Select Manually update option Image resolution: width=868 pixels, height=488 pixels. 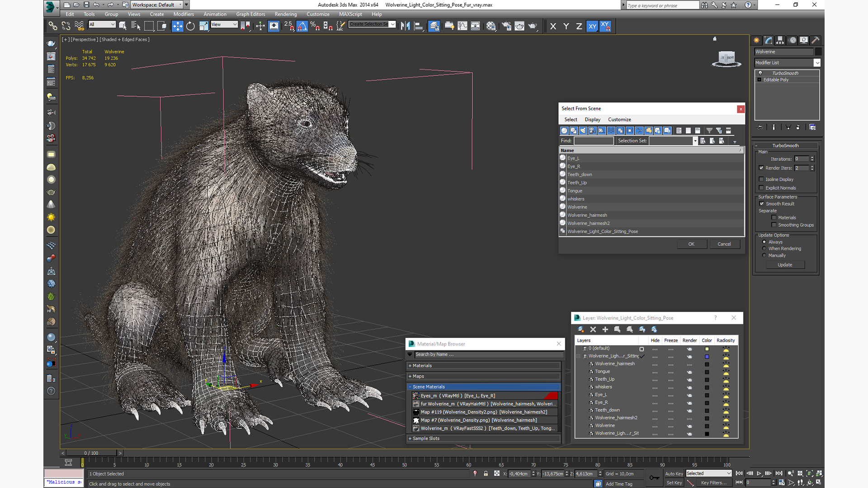pos(764,255)
